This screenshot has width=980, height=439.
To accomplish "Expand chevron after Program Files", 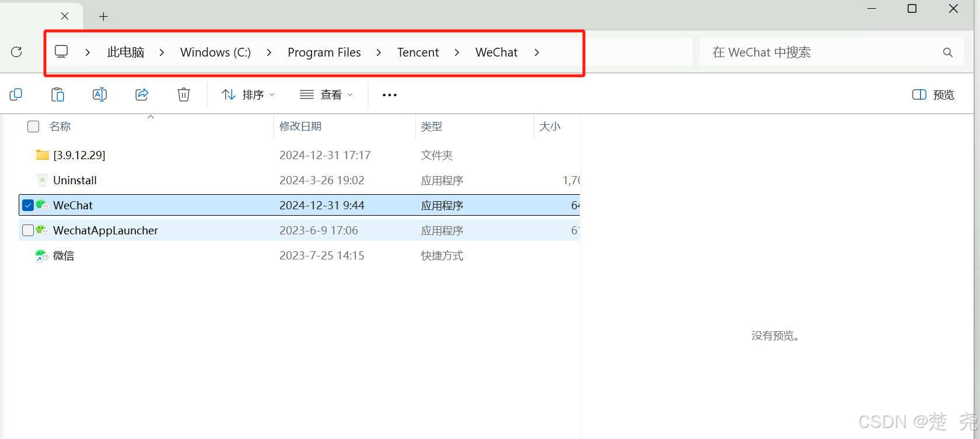I will pos(379,52).
